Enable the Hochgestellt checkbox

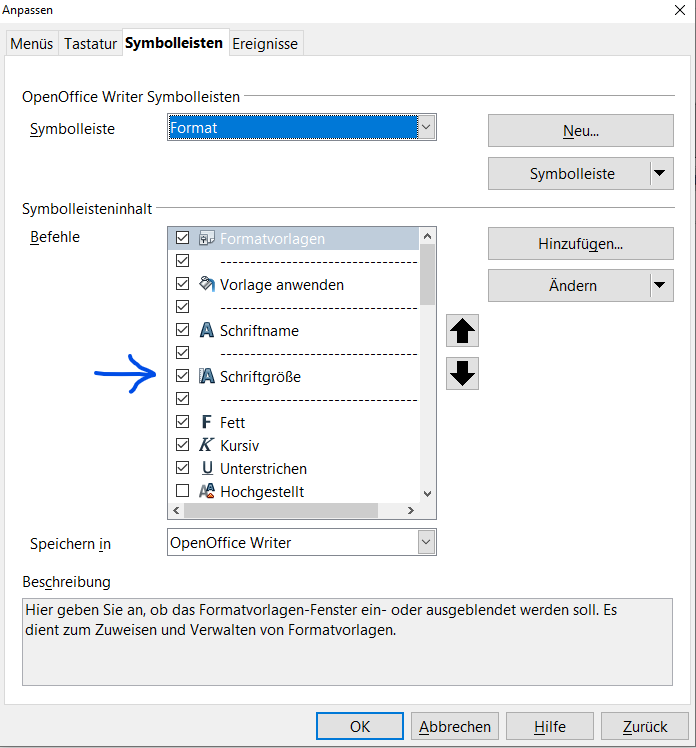click(182, 491)
